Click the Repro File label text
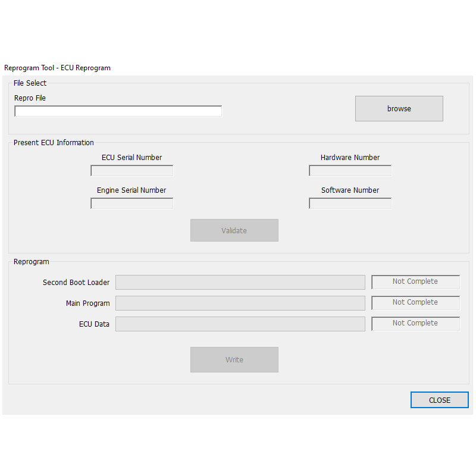The width and height of the screenshot is (476, 476). coord(30,98)
